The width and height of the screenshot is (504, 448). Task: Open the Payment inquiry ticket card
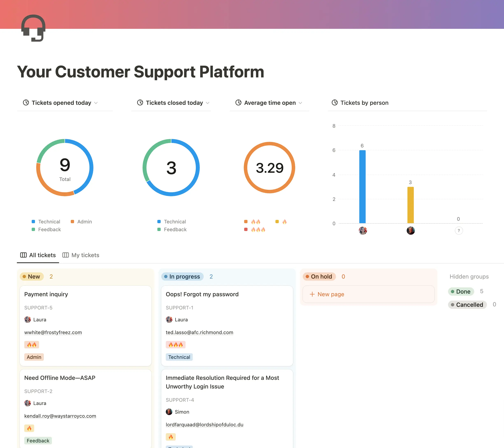pos(46,294)
